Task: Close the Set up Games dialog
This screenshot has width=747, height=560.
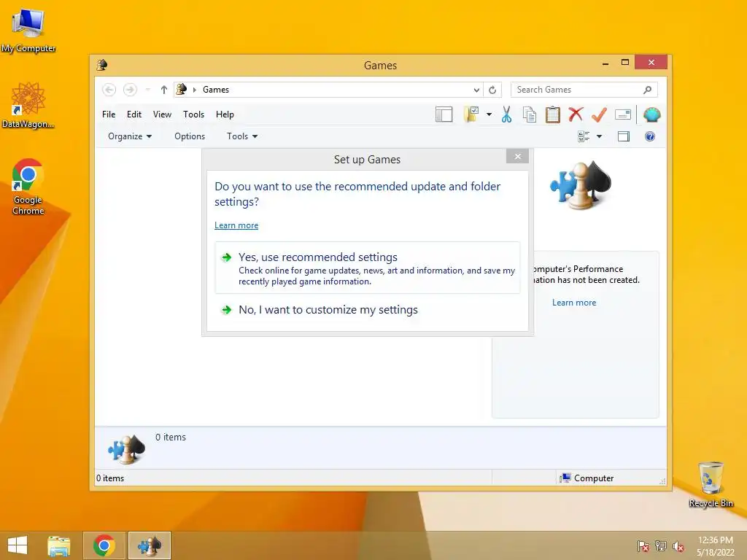Action: (518, 156)
